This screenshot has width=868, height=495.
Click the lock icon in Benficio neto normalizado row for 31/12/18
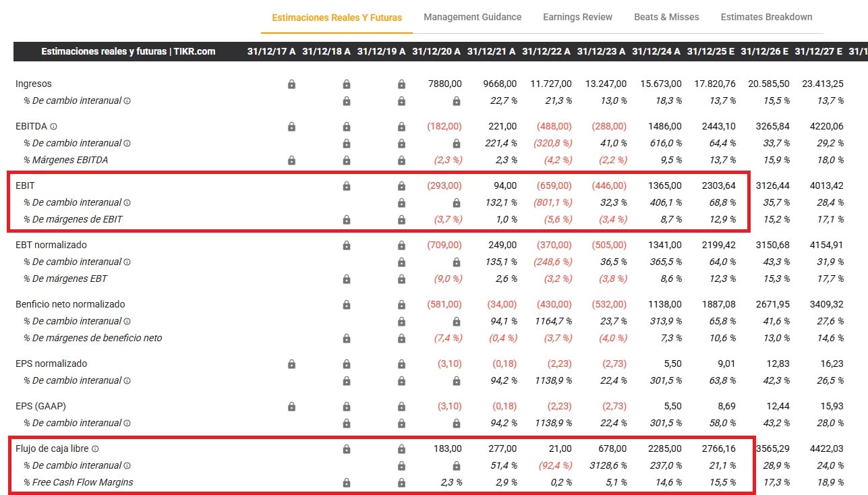click(x=346, y=305)
